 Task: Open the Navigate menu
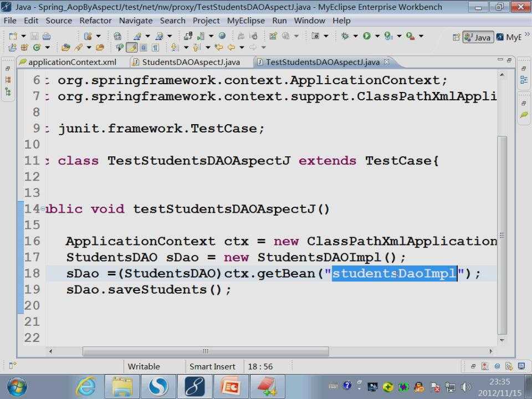click(x=136, y=21)
